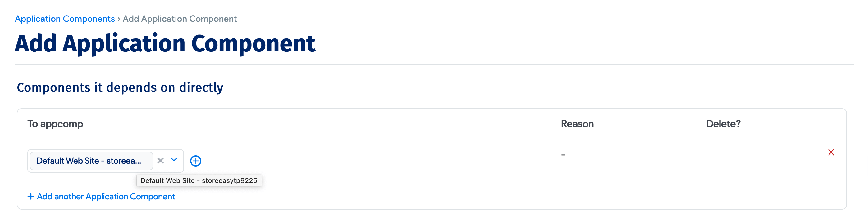Click the plus icon beside the component selector
The height and width of the screenshot is (218, 868).
[196, 160]
